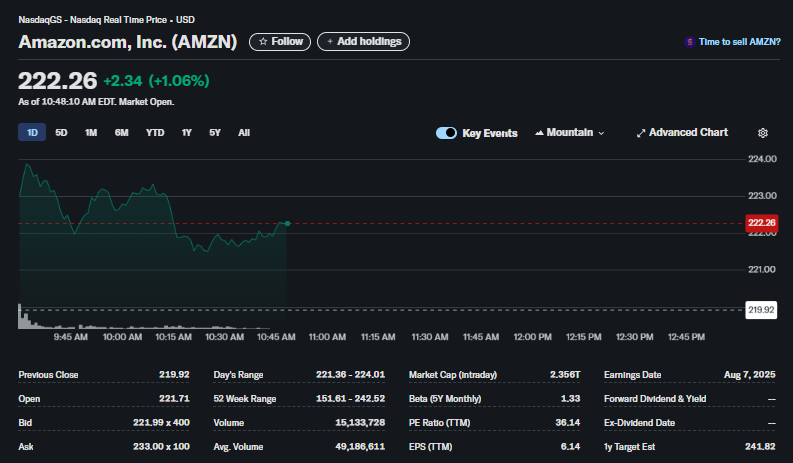Select the 1M time range tab
The image size is (793, 463).
tap(91, 133)
